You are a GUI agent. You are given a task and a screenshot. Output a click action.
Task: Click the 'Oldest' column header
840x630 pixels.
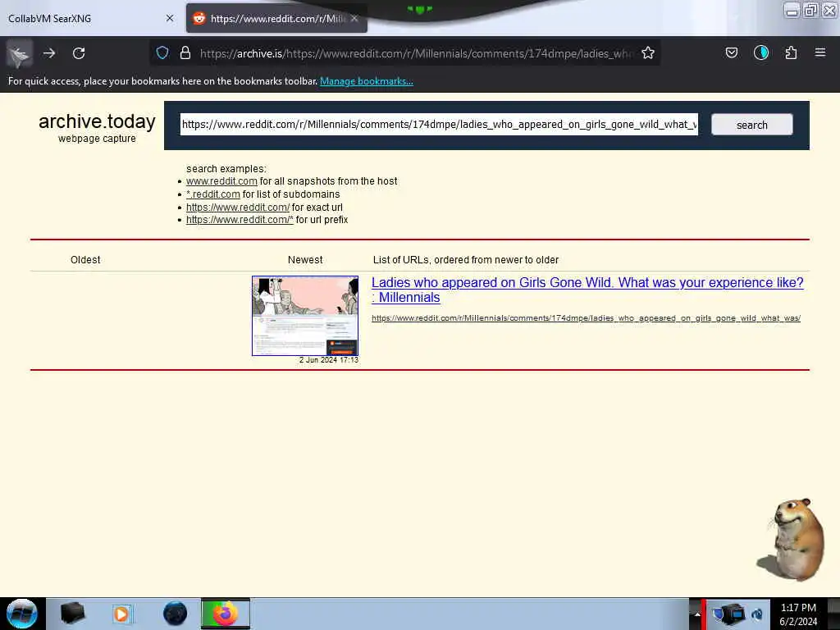coord(85,260)
